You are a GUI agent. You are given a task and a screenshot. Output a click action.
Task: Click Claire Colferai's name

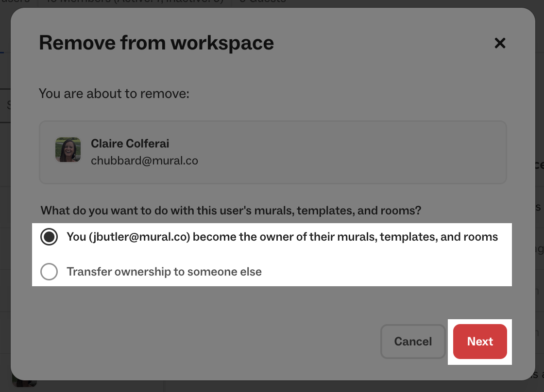click(130, 143)
